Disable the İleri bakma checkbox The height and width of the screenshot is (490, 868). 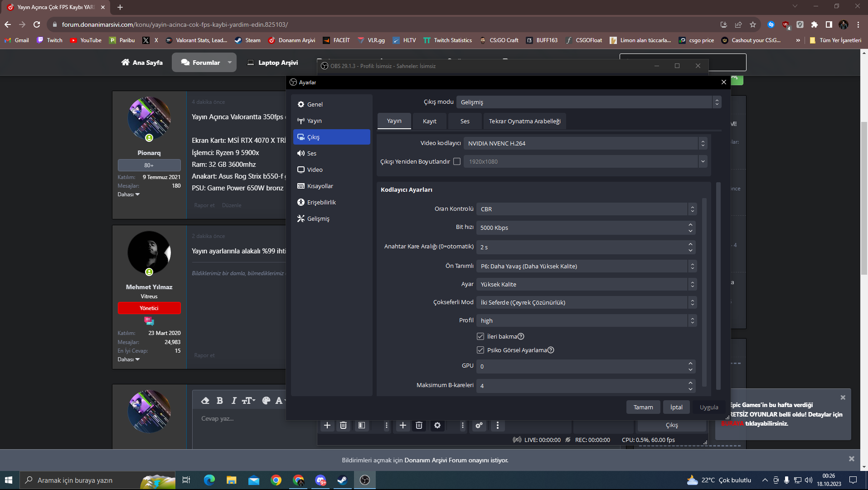(x=480, y=336)
